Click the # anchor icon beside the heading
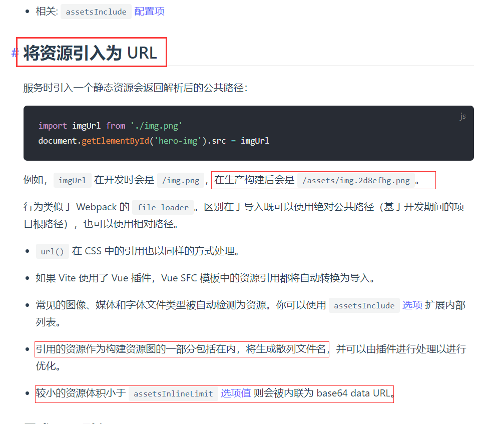The image size is (504, 424). pos(15,53)
